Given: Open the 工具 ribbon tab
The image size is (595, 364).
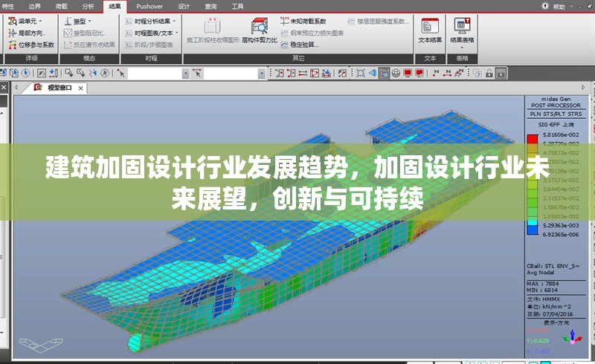Looking at the screenshot, I should coord(237,7).
